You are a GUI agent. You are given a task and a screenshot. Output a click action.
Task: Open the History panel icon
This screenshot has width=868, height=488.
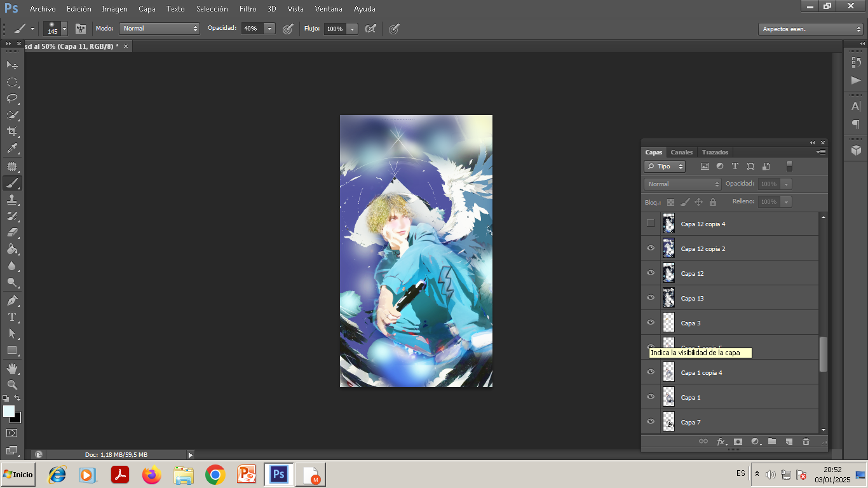click(x=856, y=62)
